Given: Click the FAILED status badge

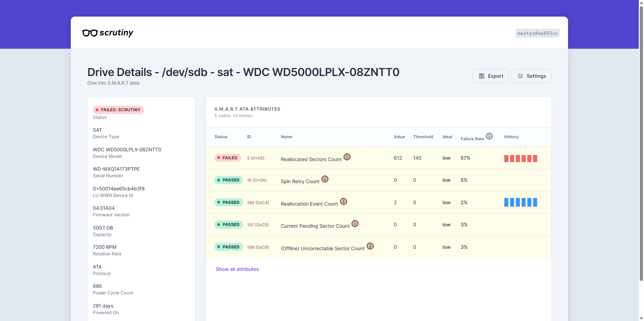Looking at the screenshot, I should [x=228, y=158].
